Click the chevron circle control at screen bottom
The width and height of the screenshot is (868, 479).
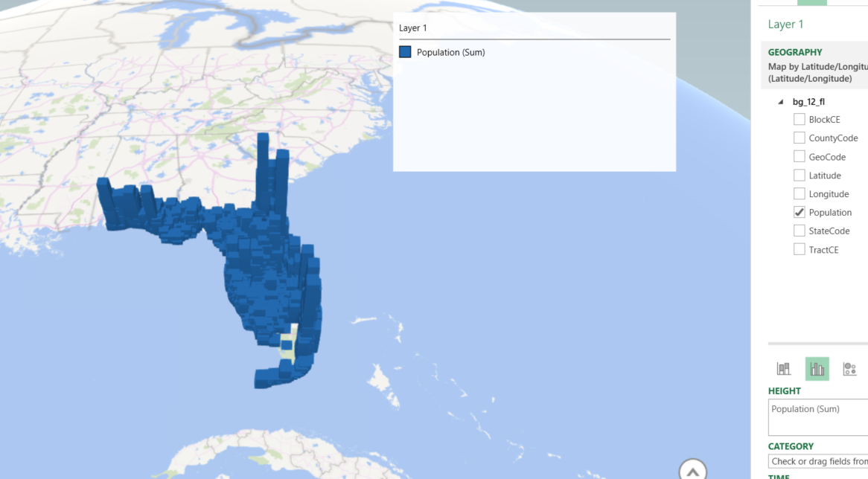[692, 469]
